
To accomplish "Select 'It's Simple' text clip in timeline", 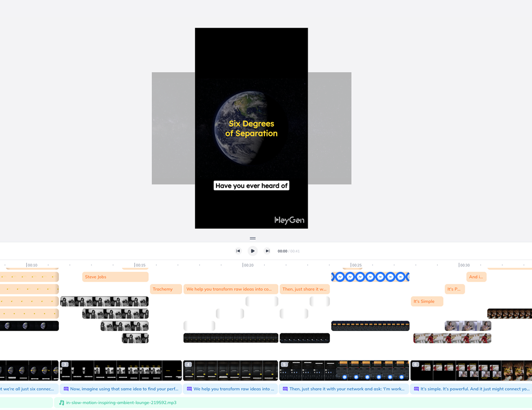I will (x=427, y=301).
